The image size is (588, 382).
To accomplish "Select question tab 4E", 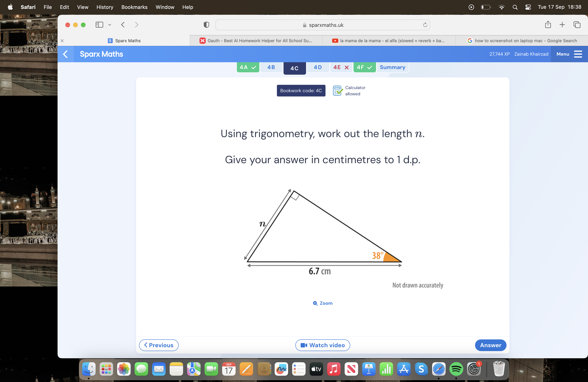I will (341, 67).
